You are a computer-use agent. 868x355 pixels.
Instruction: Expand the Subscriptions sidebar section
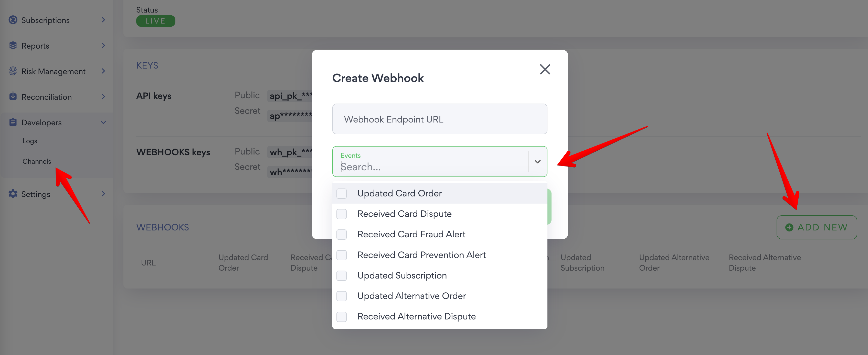point(103,20)
